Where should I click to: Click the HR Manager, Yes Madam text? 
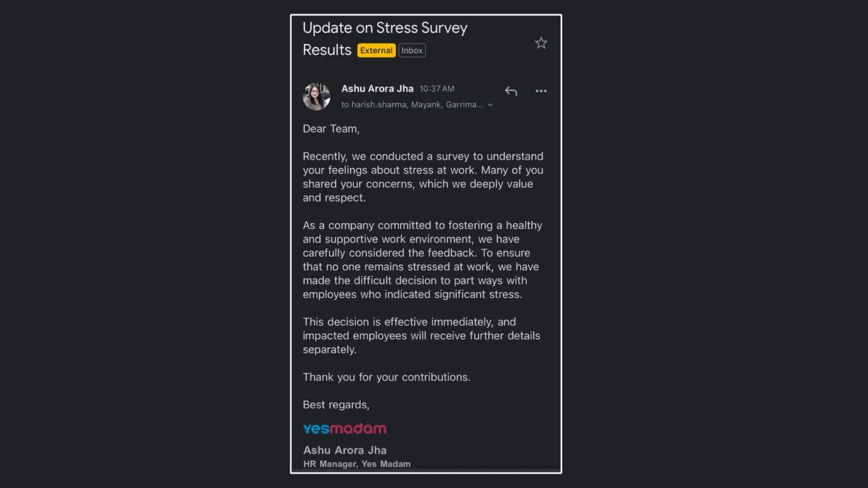point(357,464)
